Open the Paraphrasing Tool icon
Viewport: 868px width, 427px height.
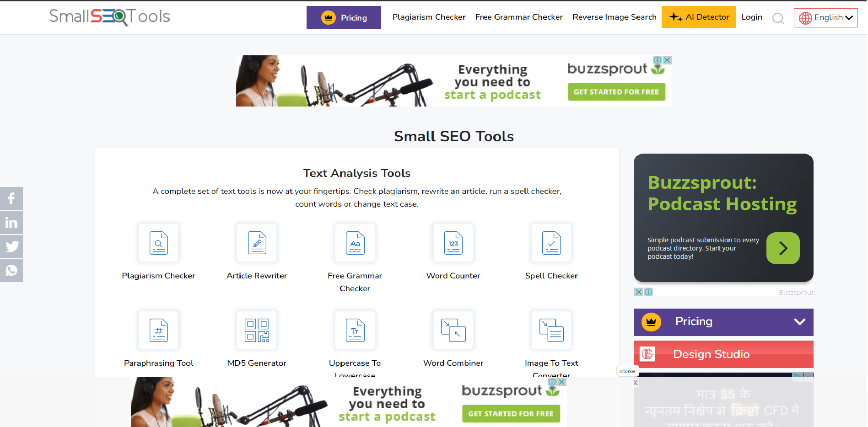[x=159, y=330]
